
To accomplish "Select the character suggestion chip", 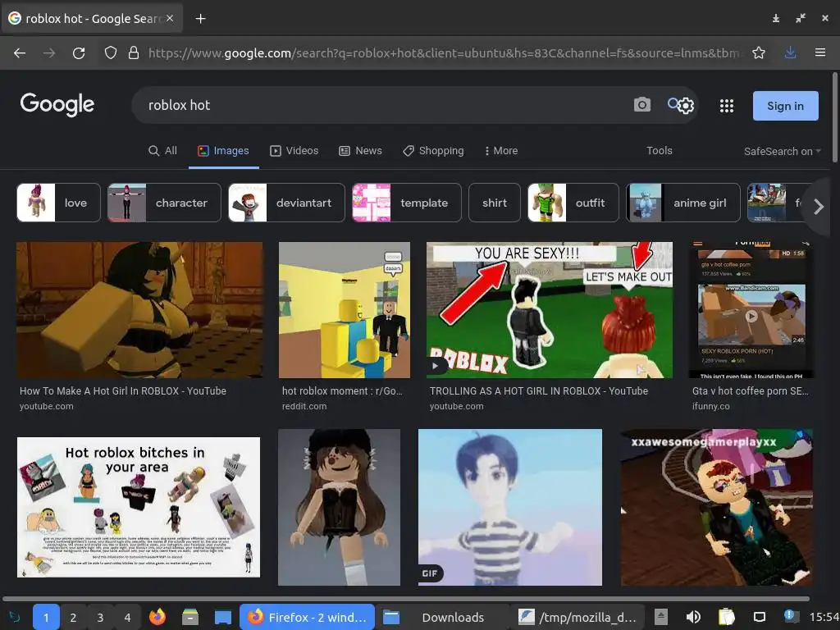I will [164, 203].
